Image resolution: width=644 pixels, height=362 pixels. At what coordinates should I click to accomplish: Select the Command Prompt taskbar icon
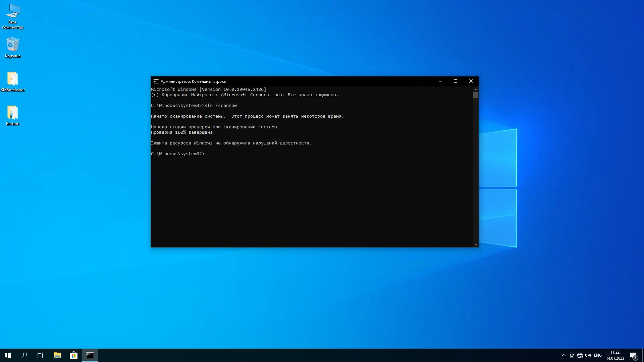90,355
